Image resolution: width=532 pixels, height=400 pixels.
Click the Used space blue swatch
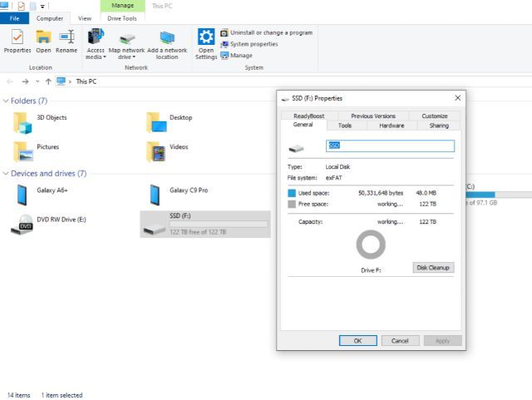pos(292,193)
